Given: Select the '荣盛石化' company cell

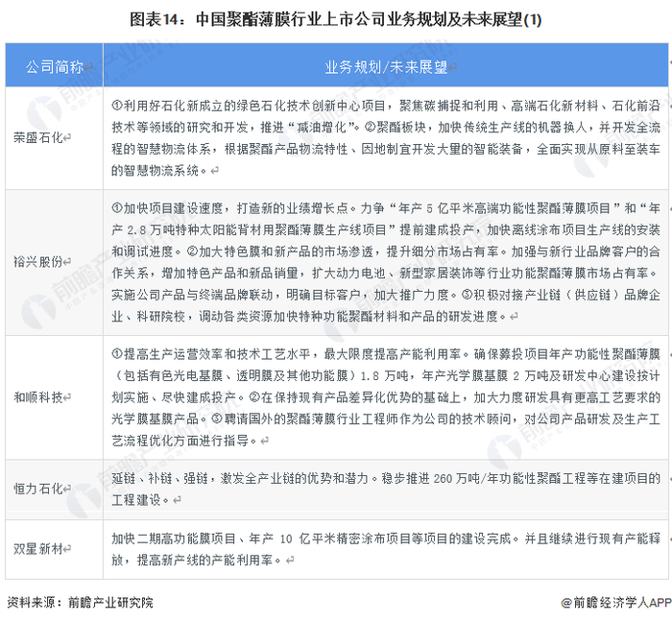Looking at the screenshot, I should pyautogui.click(x=54, y=138).
